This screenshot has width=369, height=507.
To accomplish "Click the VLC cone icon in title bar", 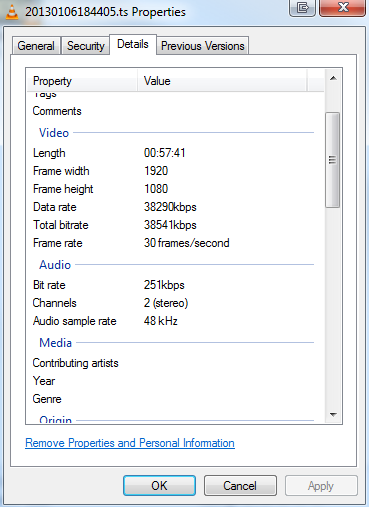I will 12,12.
